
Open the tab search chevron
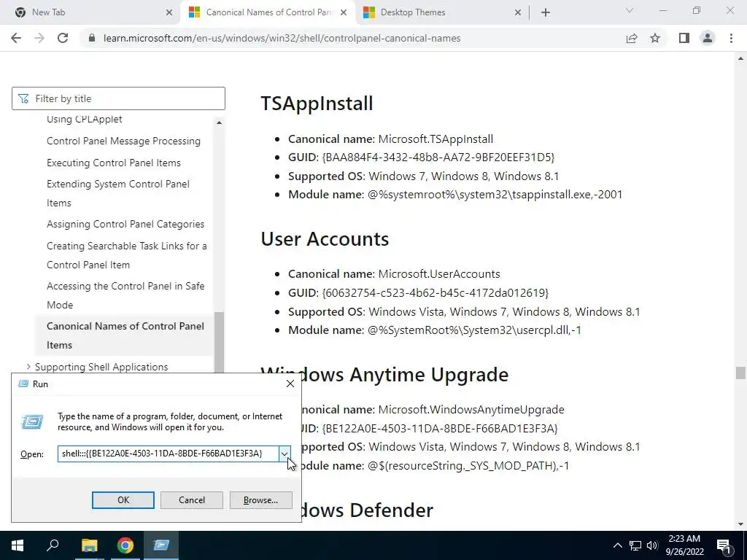tap(630, 10)
